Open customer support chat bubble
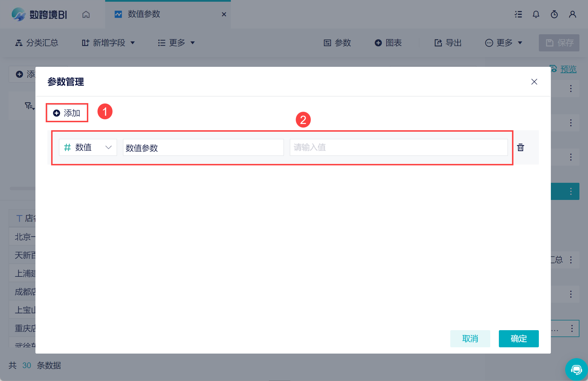 pyautogui.click(x=576, y=370)
